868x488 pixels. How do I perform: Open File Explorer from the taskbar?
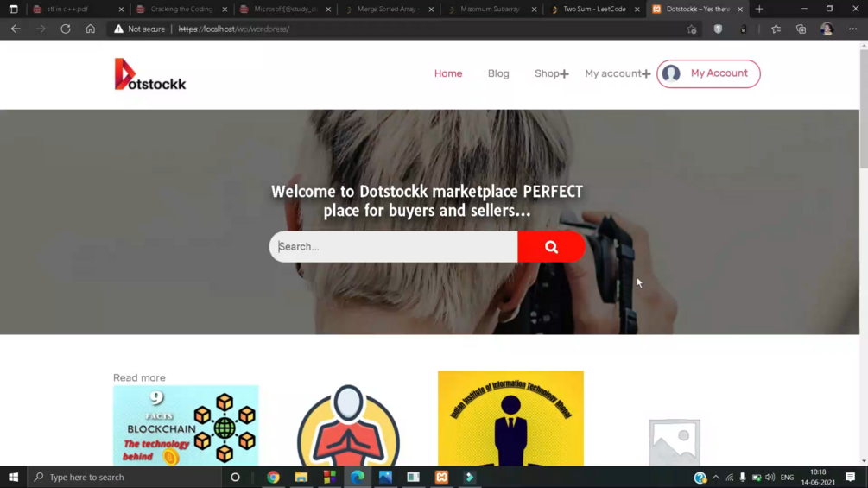(301, 477)
